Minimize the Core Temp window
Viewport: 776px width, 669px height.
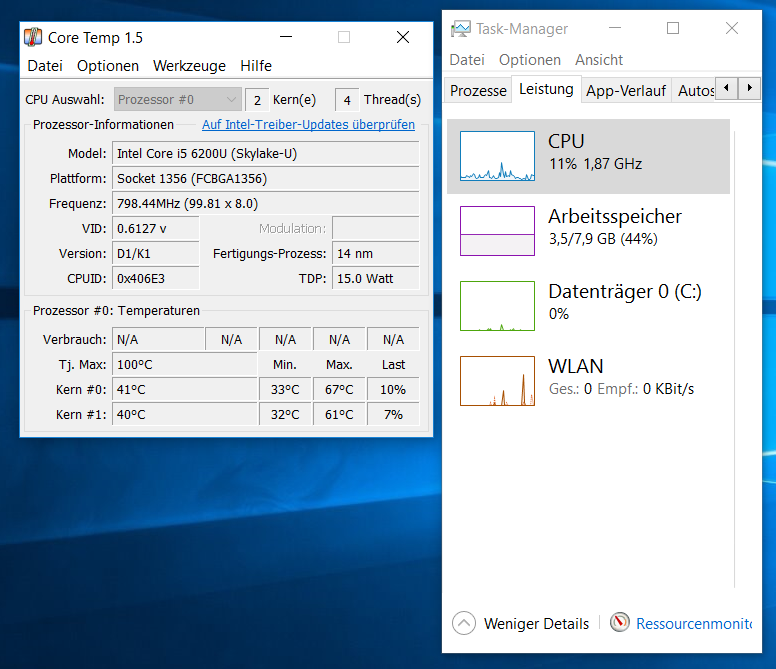[286, 37]
